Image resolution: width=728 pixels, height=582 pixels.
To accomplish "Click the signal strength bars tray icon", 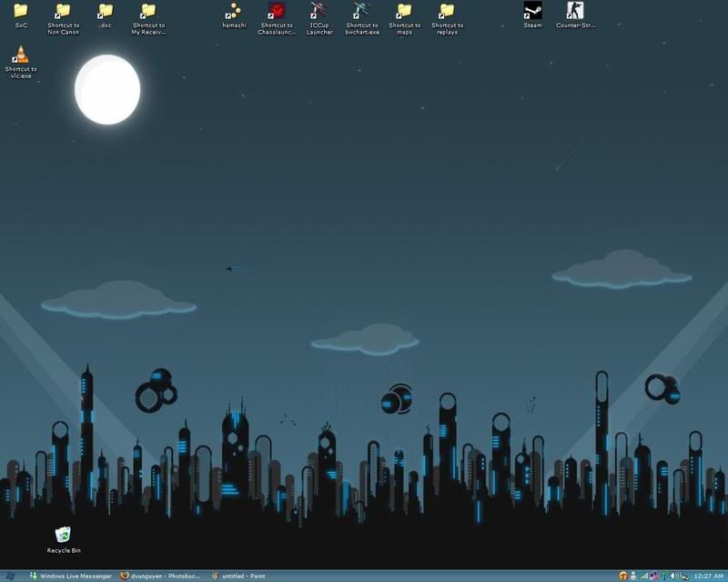I will (643, 576).
